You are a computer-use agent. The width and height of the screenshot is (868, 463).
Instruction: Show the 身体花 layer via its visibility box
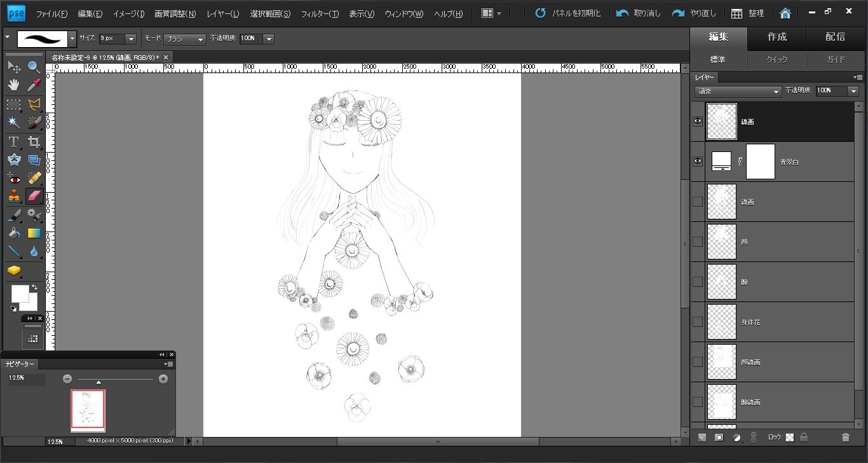click(x=698, y=322)
